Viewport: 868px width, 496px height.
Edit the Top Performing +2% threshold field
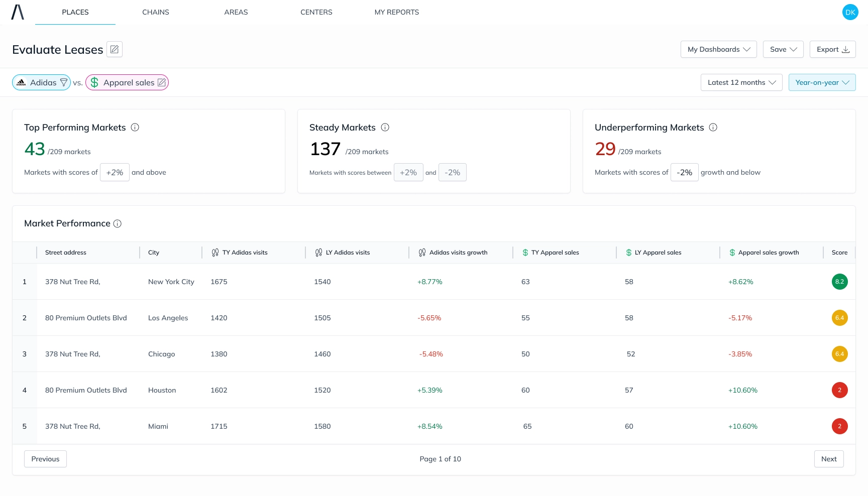tap(115, 172)
